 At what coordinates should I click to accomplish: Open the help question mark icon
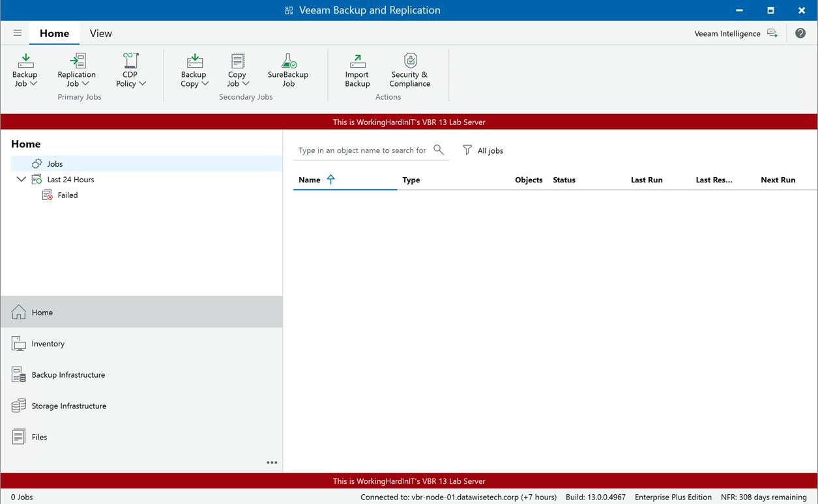(x=800, y=33)
